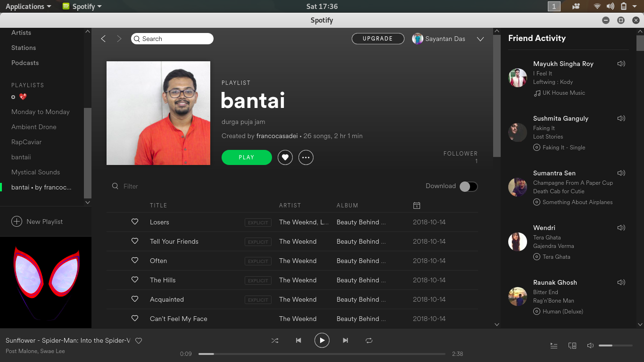Open the Applications menu in top bar

click(x=28, y=6)
